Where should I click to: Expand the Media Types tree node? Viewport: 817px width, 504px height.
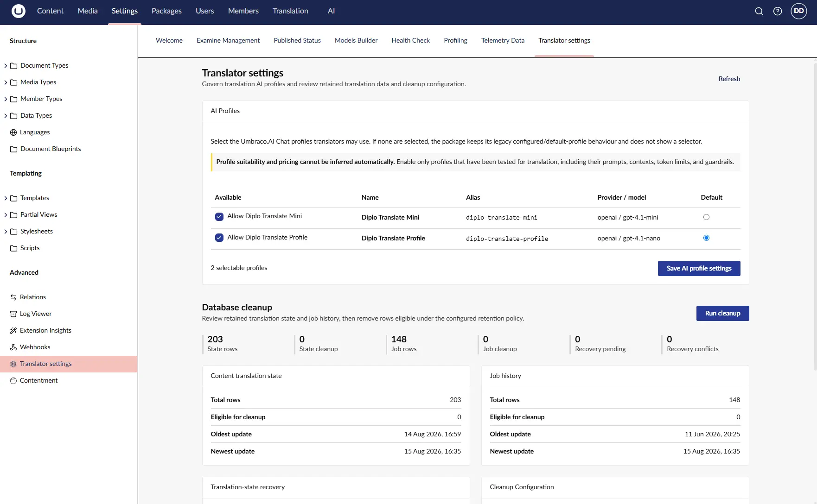click(6, 82)
